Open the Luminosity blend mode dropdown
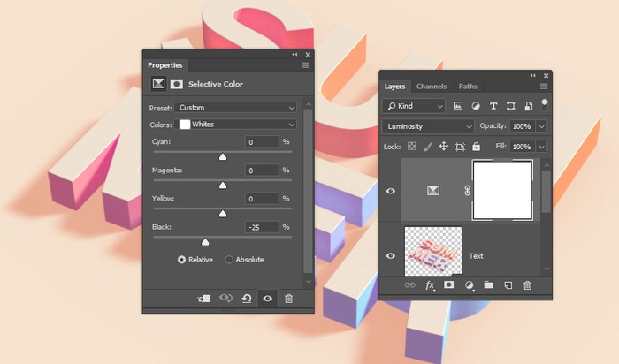619x364 pixels. point(428,126)
